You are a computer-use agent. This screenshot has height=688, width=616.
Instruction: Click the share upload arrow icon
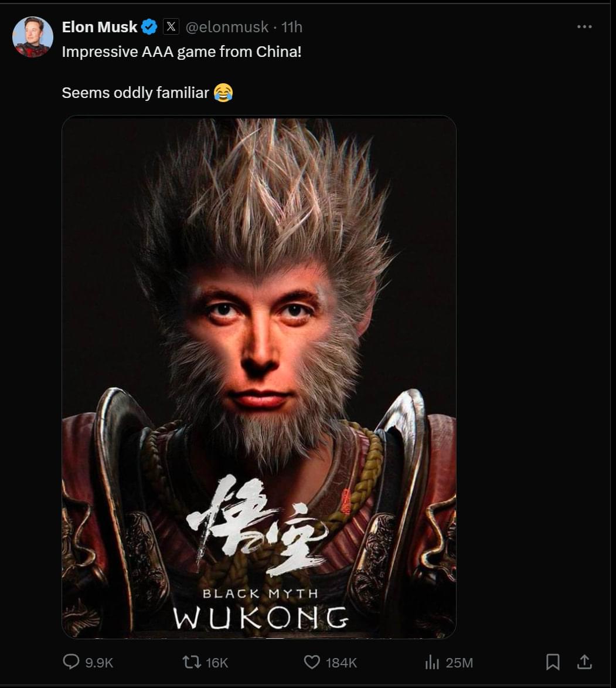(x=584, y=662)
